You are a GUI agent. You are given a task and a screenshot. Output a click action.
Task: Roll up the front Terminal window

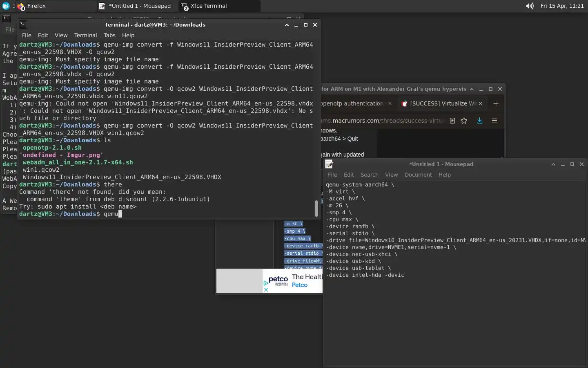tap(287, 25)
